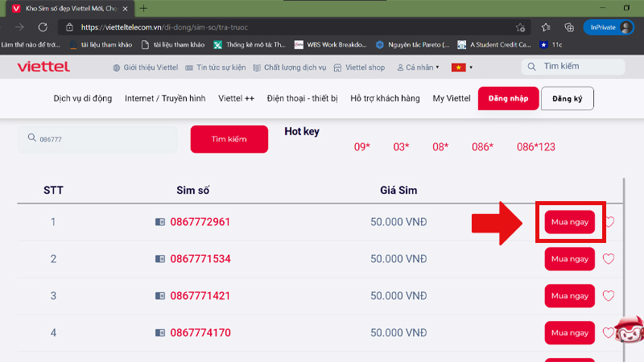This screenshot has height=362, width=644.
Task: Click the Đăng nhập button
Action: click(508, 98)
